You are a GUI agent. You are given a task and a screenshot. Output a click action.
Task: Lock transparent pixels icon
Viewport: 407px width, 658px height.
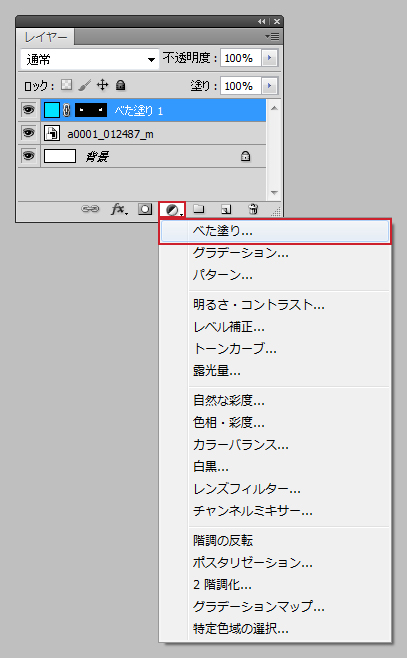tap(66, 85)
